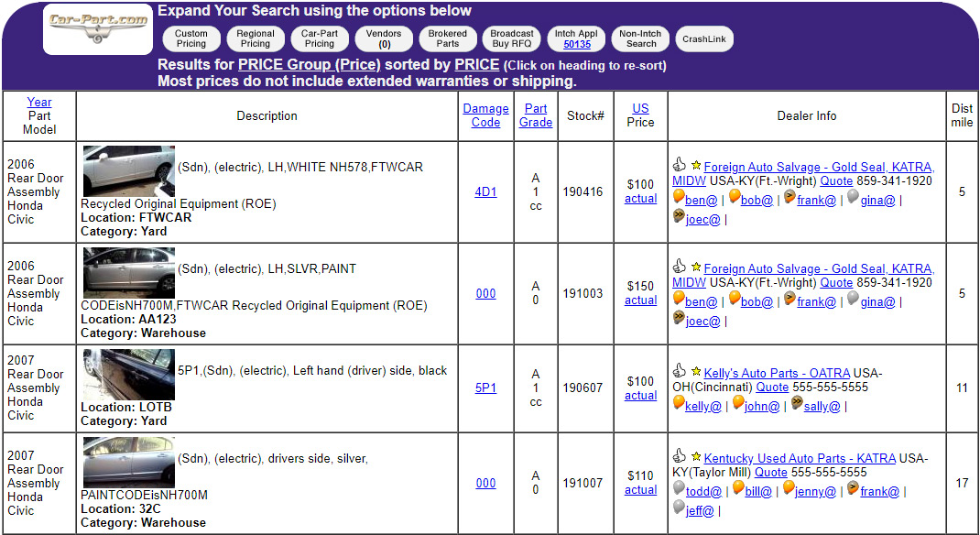This screenshot has height=535, width=980.
Task: Sort by the Part Grade column heading
Action: pyautogui.click(x=536, y=115)
